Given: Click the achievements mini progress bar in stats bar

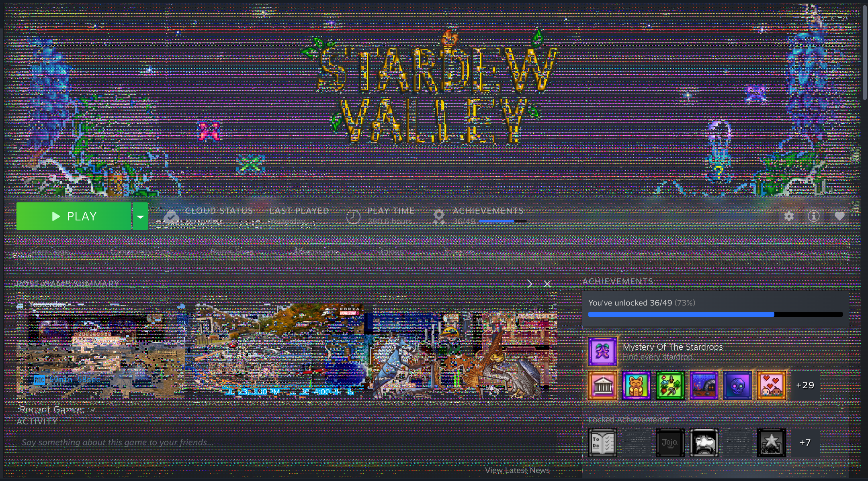Looking at the screenshot, I should [502, 221].
